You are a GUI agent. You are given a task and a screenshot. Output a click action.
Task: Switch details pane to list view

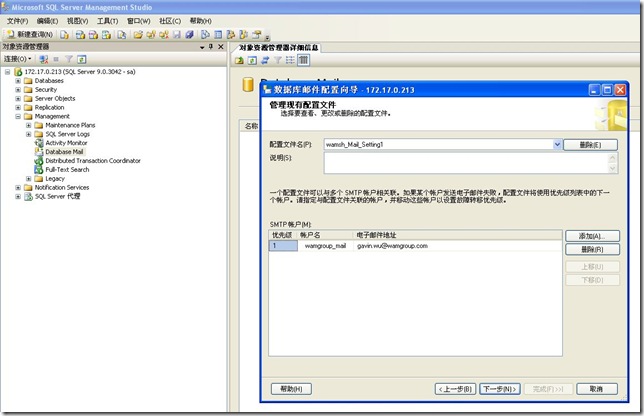pyautogui.click(x=290, y=60)
